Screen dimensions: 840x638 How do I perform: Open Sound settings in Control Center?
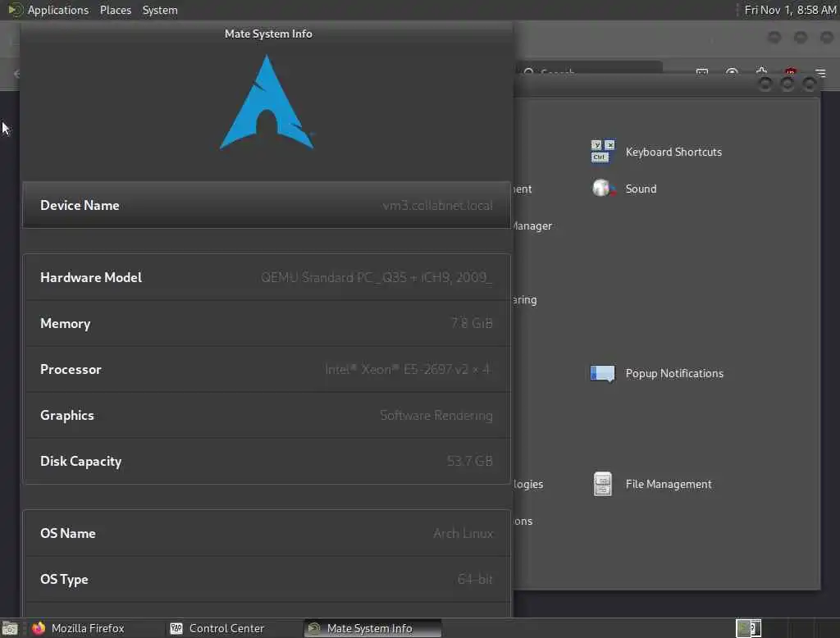pos(624,189)
